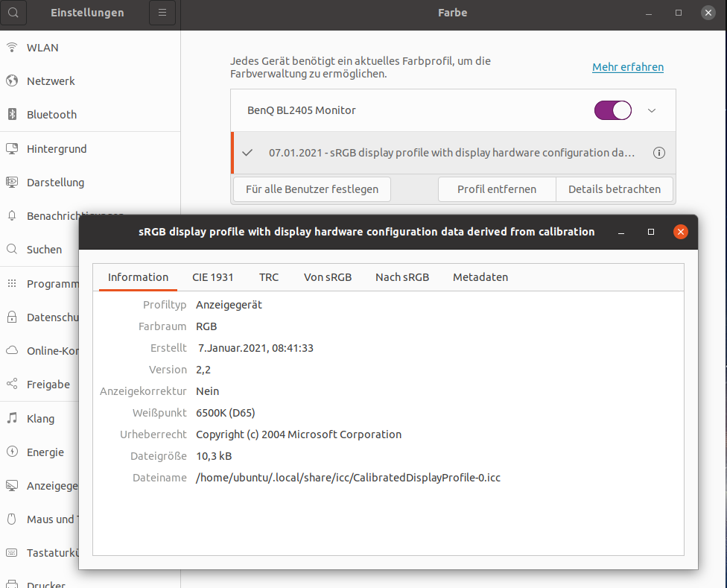Click Für alle Benutzer festlegen button
The height and width of the screenshot is (588, 727).
[312, 189]
